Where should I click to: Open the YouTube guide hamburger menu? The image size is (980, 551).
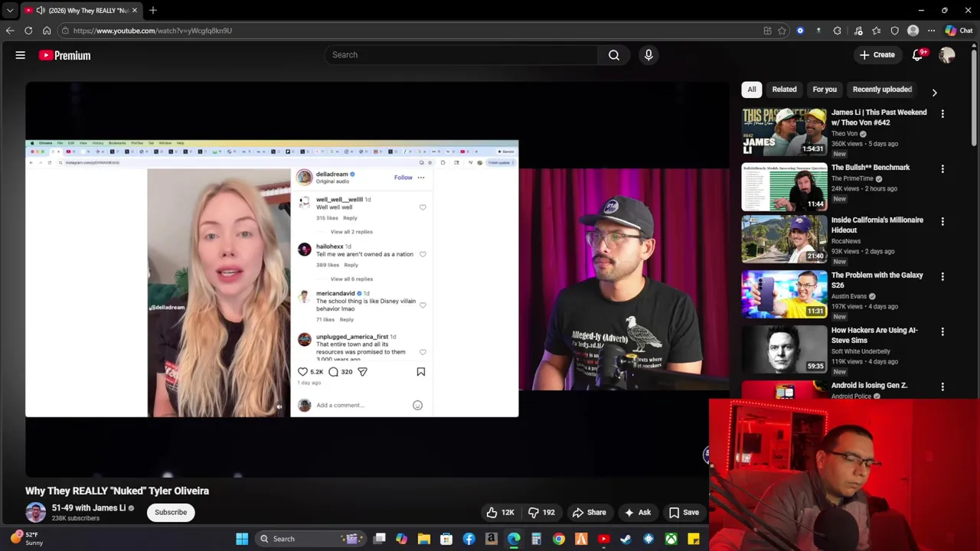[x=21, y=55]
